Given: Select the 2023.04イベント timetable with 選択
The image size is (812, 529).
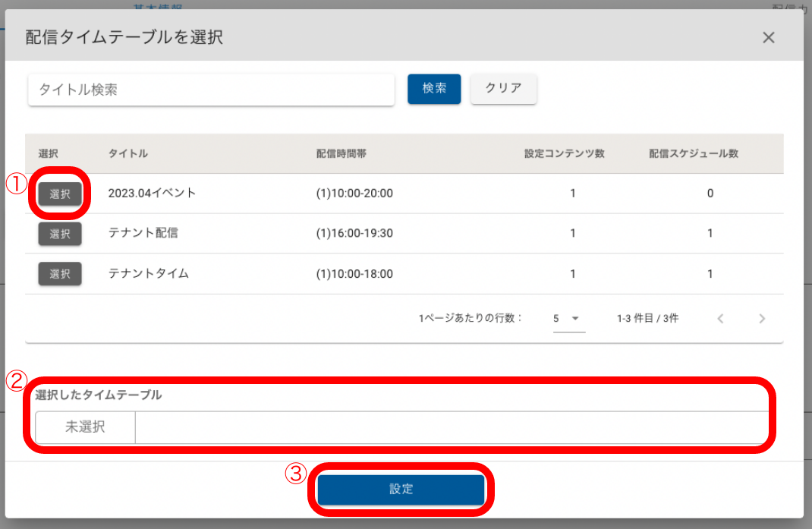Looking at the screenshot, I should [60, 194].
